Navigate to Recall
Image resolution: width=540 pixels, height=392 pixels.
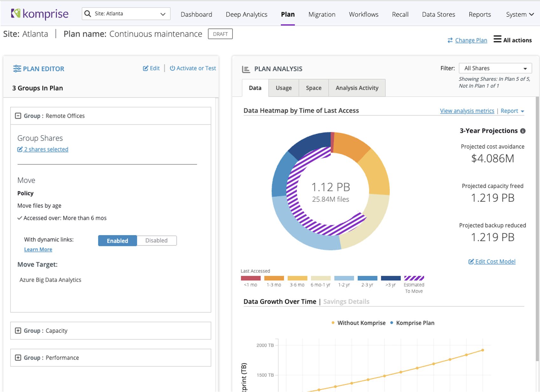click(x=400, y=14)
